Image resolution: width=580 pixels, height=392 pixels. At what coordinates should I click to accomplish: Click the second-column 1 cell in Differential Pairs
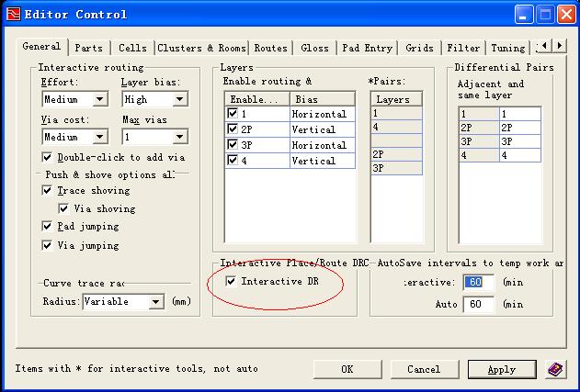click(520, 114)
